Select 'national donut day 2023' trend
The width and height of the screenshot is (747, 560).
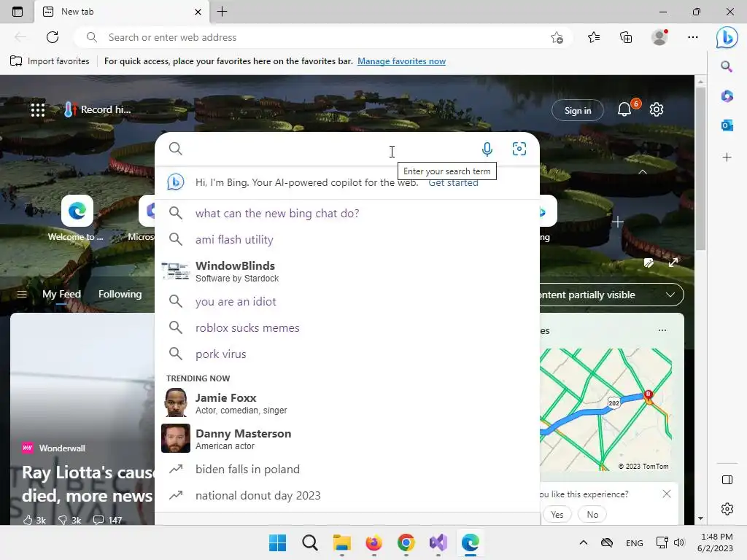coord(347,496)
